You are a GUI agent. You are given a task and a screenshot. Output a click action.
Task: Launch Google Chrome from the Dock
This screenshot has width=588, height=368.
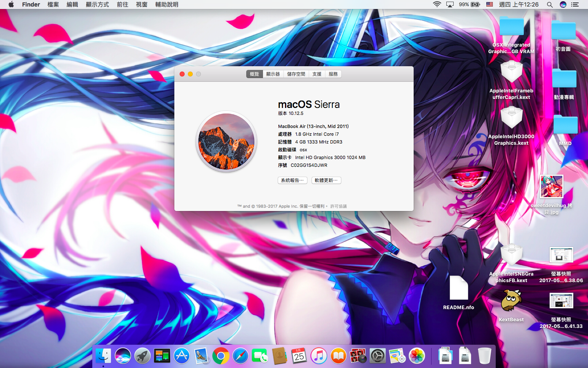tap(221, 356)
